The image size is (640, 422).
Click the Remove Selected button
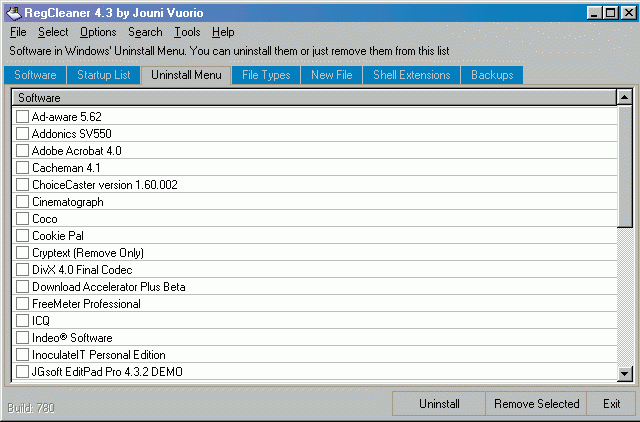pyautogui.click(x=536, y=404)
